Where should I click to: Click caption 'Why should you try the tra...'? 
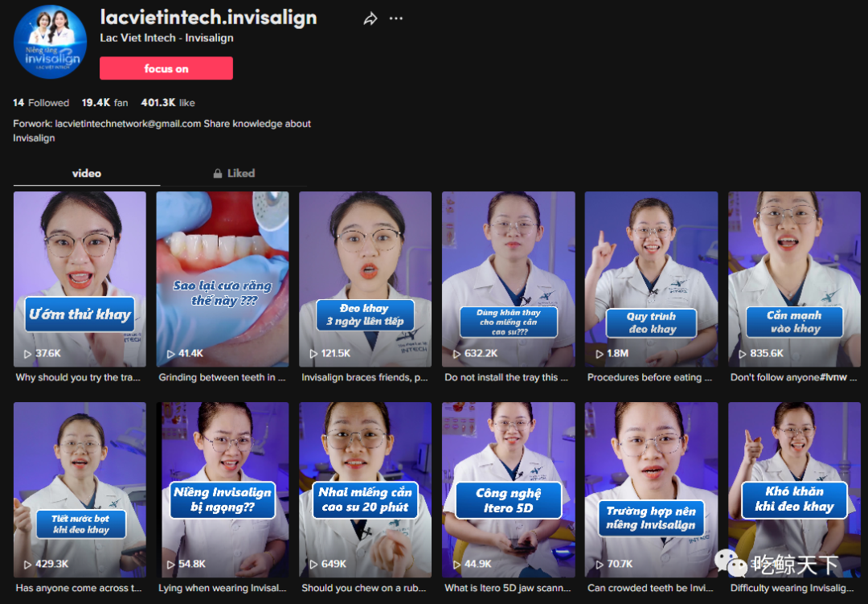[x=78, y=377]
